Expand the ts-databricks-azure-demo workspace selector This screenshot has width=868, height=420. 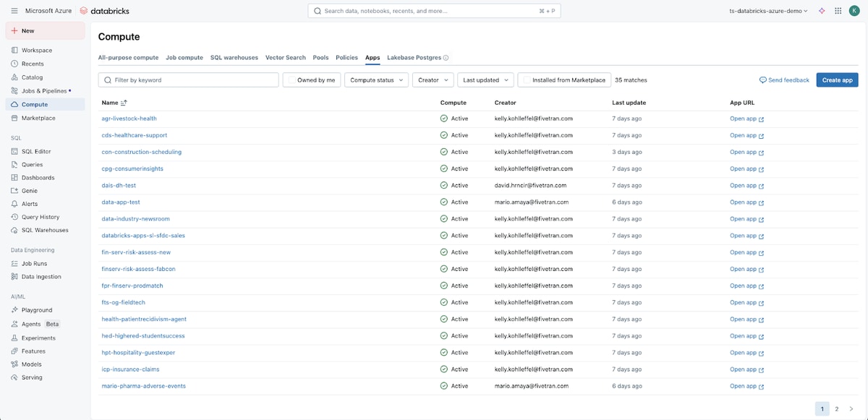pyautogui.click(x=768, y=11)
